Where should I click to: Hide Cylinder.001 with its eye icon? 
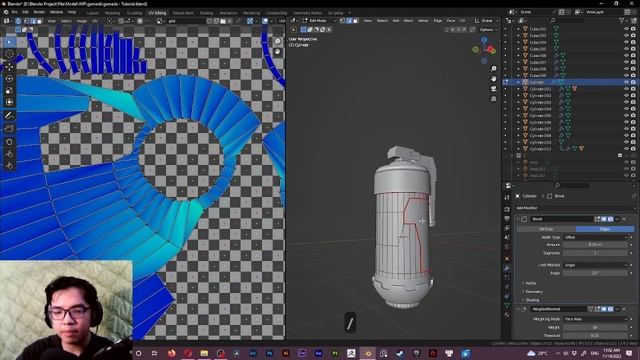[x=626, y=89]
